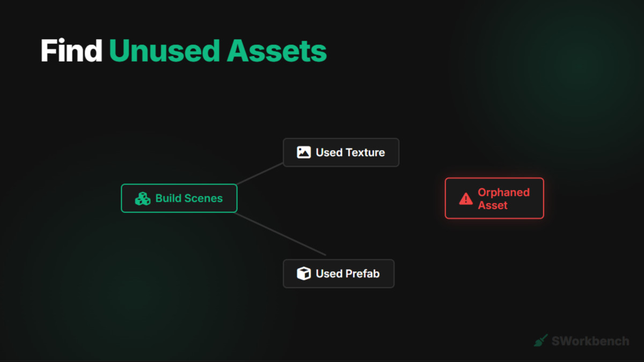Click the red warning triangle icon

(466, 199)
